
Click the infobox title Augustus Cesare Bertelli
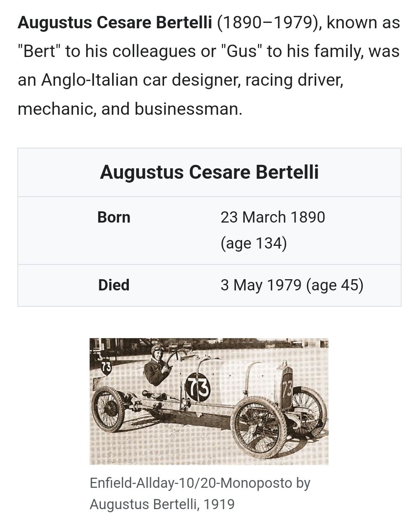[x=209, y=172]
